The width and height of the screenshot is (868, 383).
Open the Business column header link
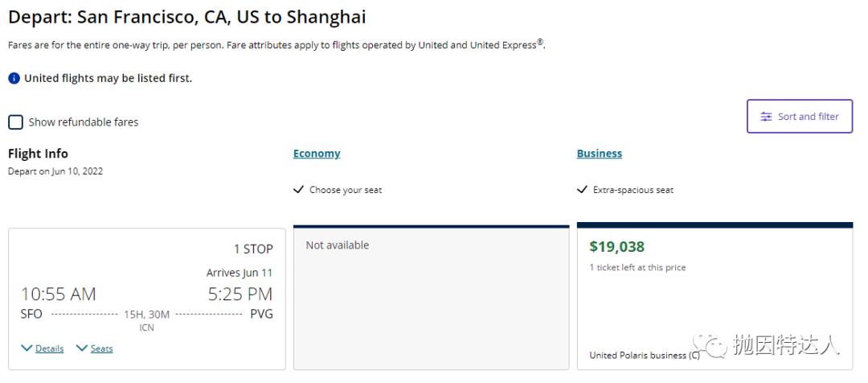click(x=599, y=154)
